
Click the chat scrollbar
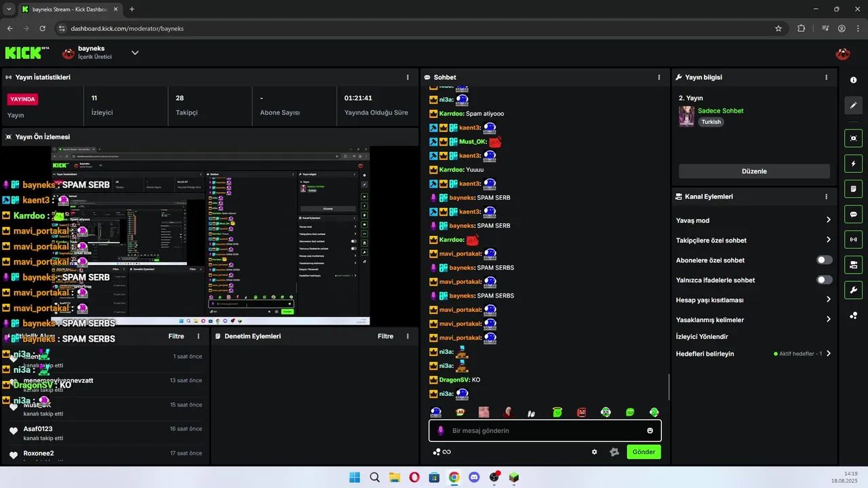[x=669, y=387]
